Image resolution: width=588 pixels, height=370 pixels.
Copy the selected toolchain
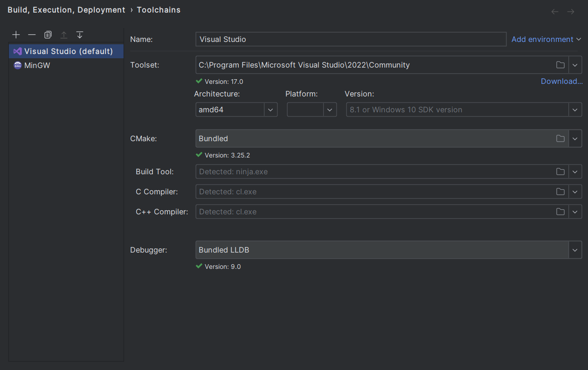pos(48,35)
